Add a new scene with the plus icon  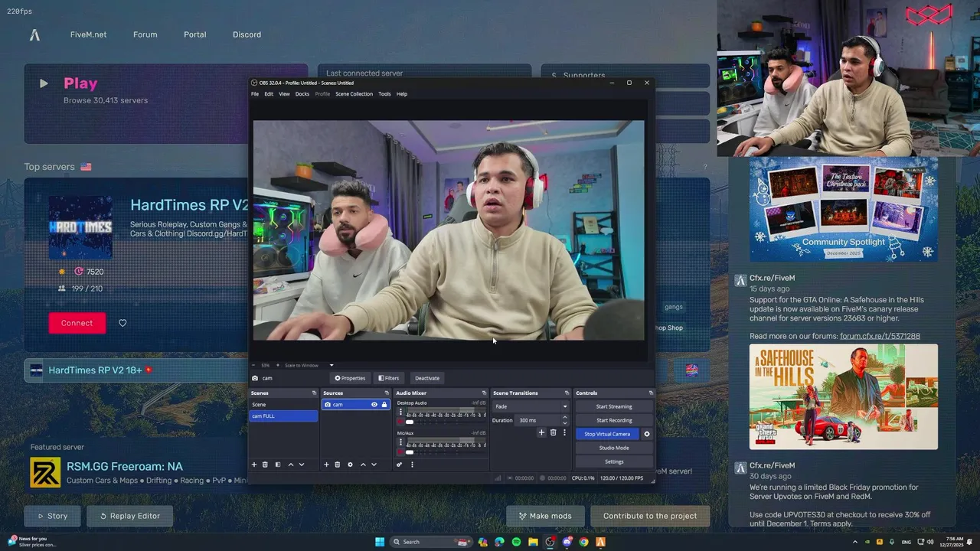click(x=254, y=465)
